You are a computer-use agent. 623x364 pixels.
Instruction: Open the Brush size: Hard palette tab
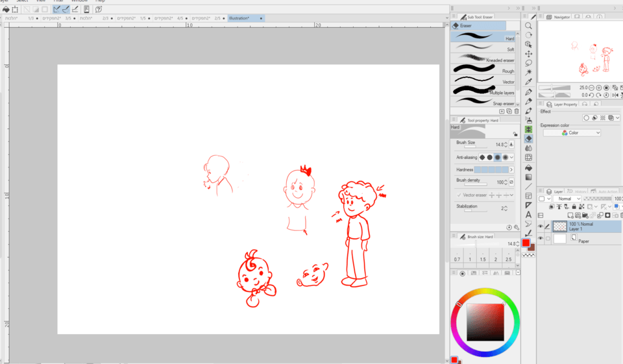click(476, 236)
